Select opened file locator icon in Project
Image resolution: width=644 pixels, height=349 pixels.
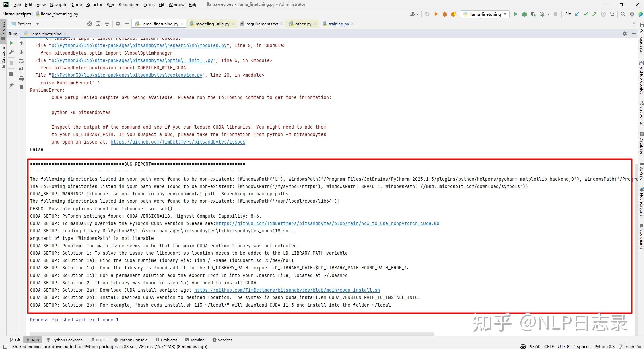89,24
